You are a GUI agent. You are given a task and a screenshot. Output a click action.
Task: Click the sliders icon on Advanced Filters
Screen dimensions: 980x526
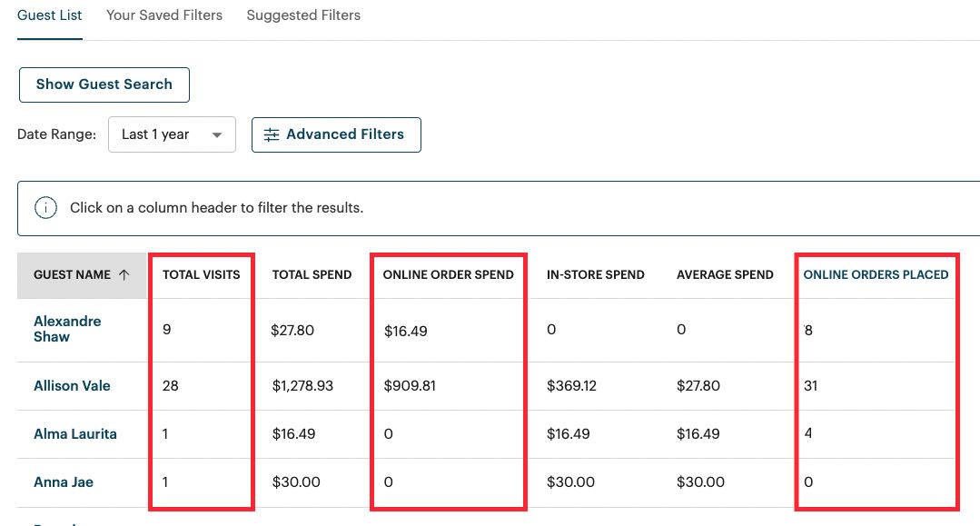271,134
